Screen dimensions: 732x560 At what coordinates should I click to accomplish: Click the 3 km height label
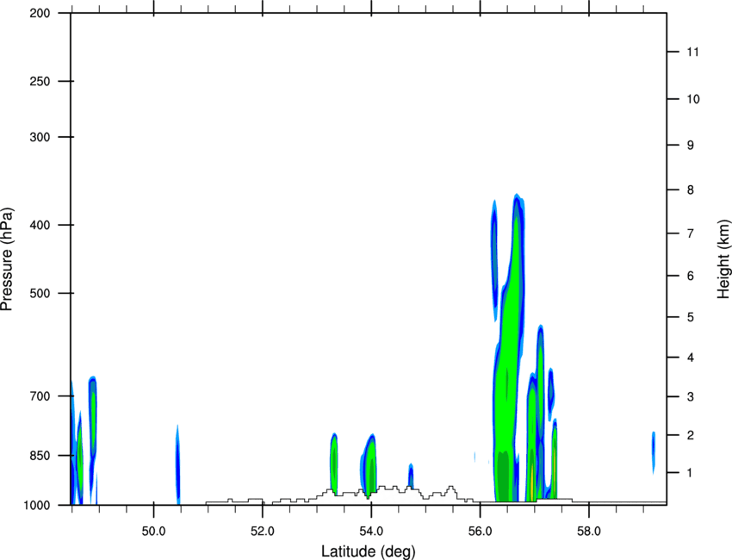pos(691,396)
